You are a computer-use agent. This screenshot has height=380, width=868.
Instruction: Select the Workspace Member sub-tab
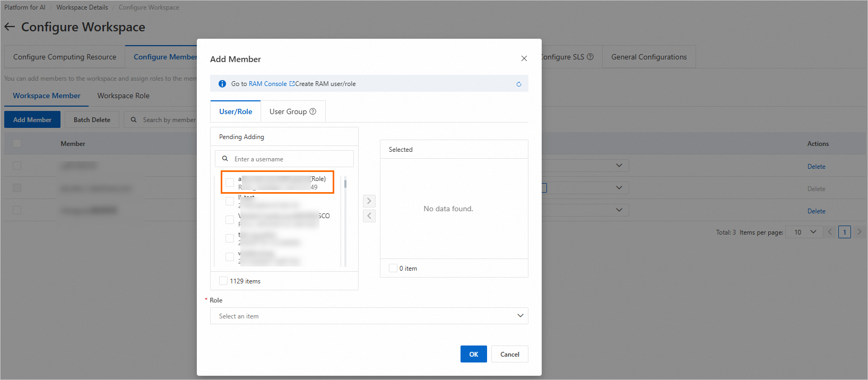(x=47, y=96)
